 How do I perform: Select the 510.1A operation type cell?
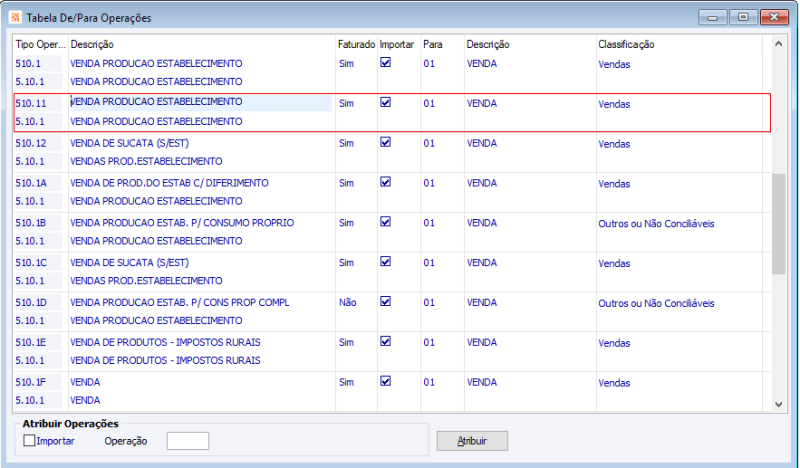click(38, 183)
